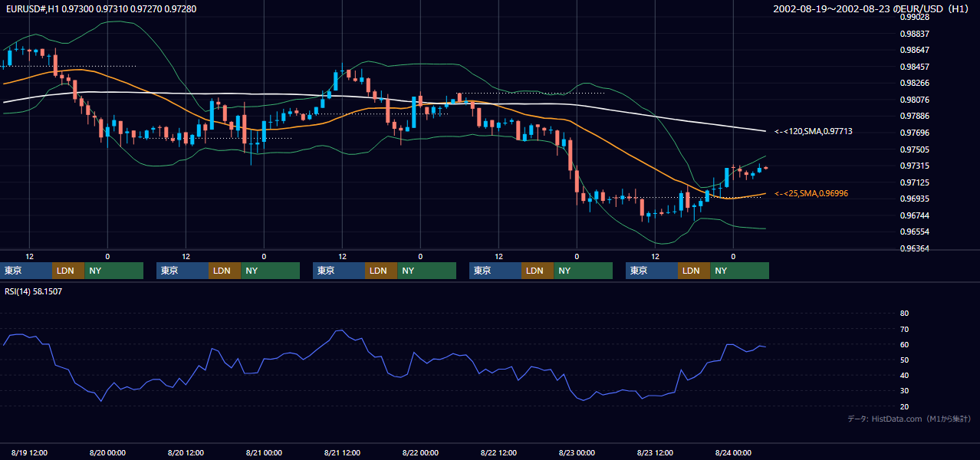Pick the 0.97696 price label
This screenshot has width=980, height=460.
point(914,133)
